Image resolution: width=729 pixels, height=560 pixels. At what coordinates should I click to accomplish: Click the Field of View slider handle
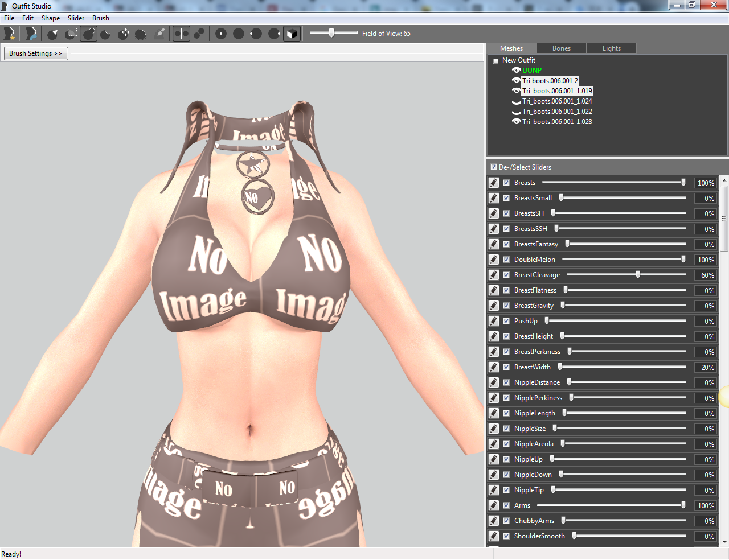pyautogui.click(x=331, y=33)
